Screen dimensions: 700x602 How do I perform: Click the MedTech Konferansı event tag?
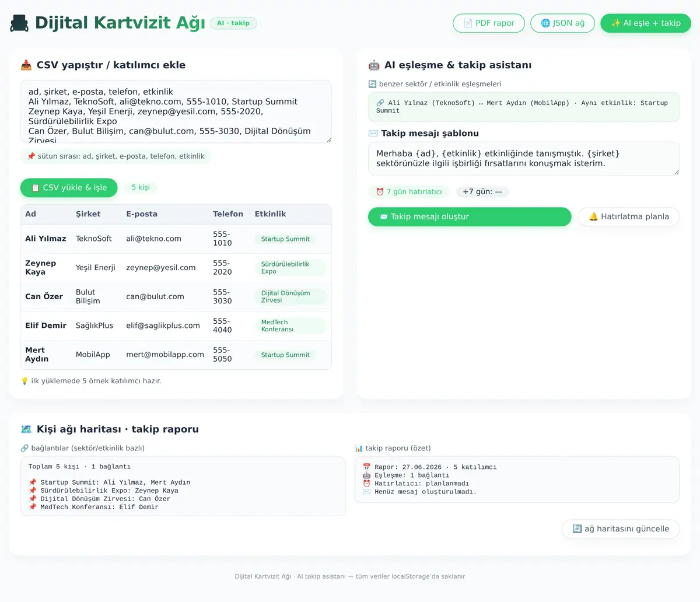(x=290, y=325)
